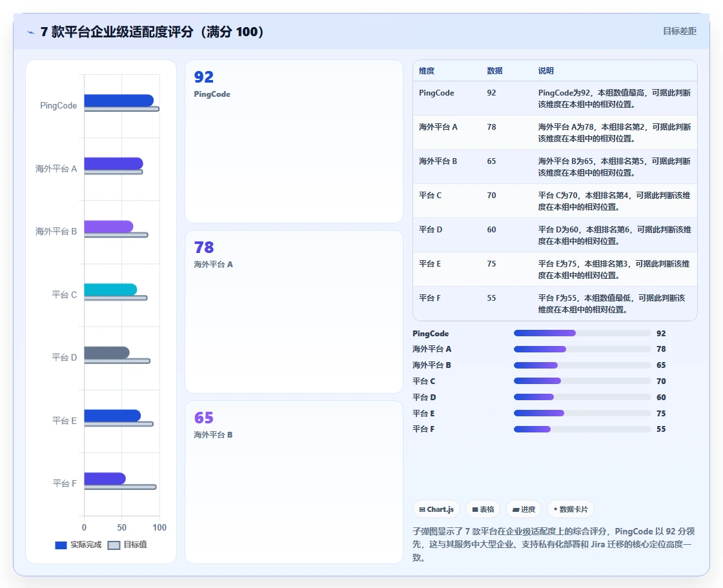Screen dimensions: 723x588
Task: Click the Chart.js tag chip
Action: [436, 509]
